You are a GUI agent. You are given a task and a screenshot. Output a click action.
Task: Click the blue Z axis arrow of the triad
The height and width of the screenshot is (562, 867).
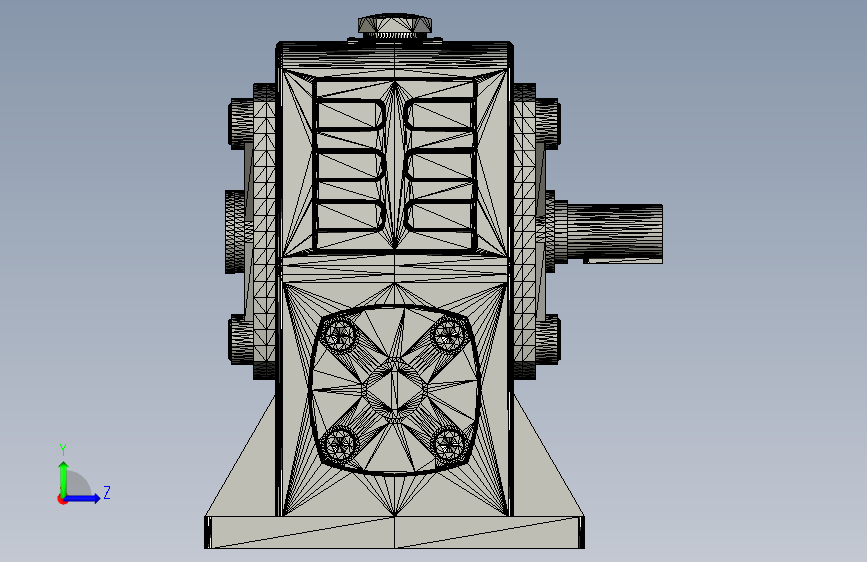82,498
